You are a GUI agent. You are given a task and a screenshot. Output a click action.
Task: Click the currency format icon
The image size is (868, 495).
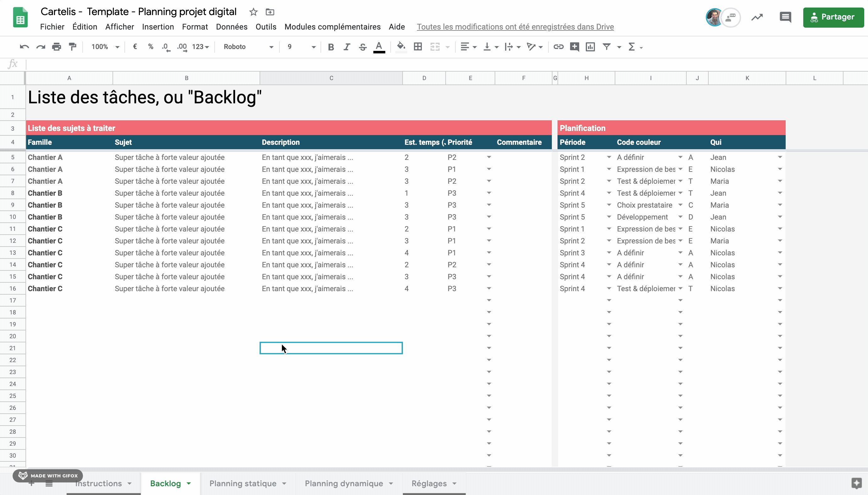click(134, 46)
